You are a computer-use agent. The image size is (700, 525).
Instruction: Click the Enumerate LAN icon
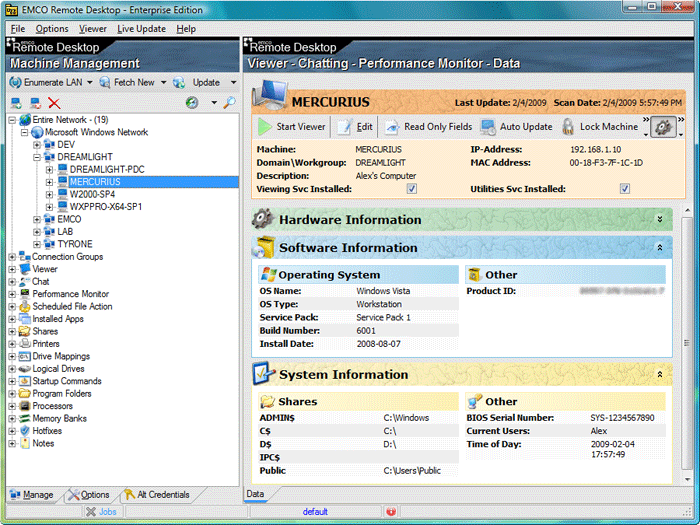click(15, 83)
